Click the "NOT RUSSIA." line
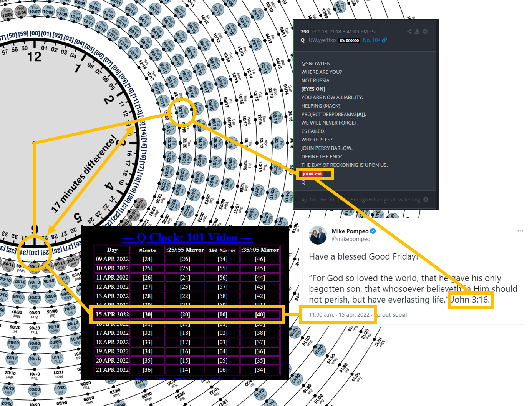This screenshot has width=532, height=406. [316, 80]
